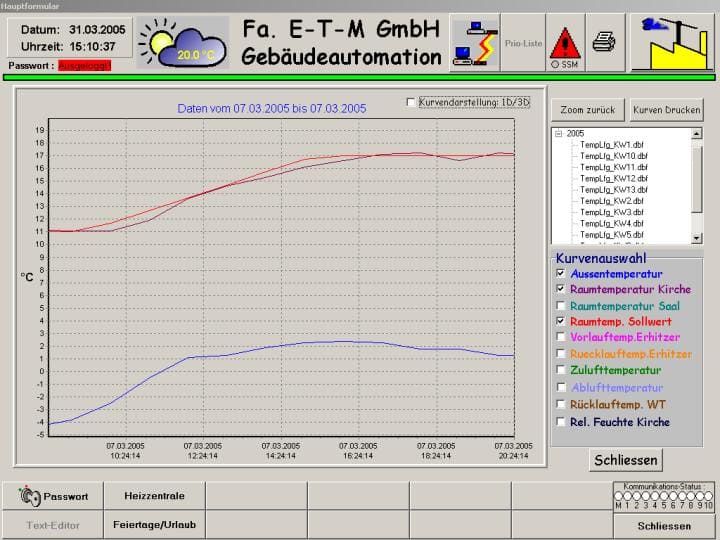Click Schliessen below the Kurvenauswahl panel
This screenshot has width=720, height=540.
pos(626,460)
